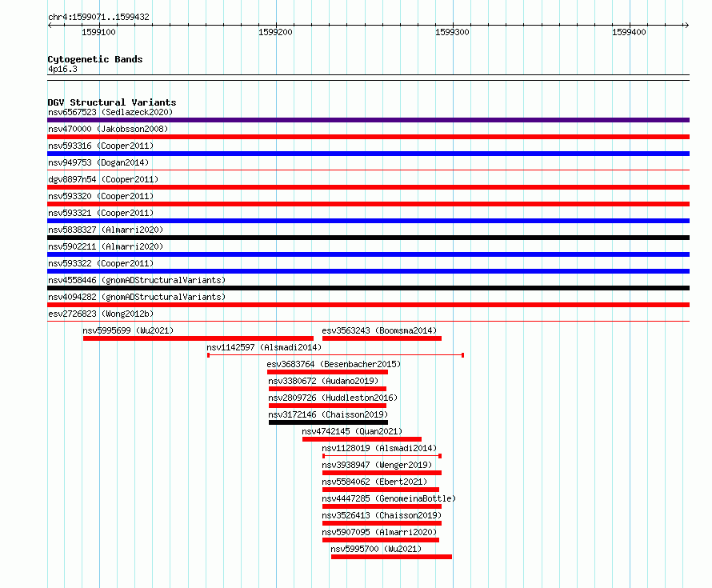Select the black nsv5838327 variant bar
The image size is (712, 588).
[368, 238]
